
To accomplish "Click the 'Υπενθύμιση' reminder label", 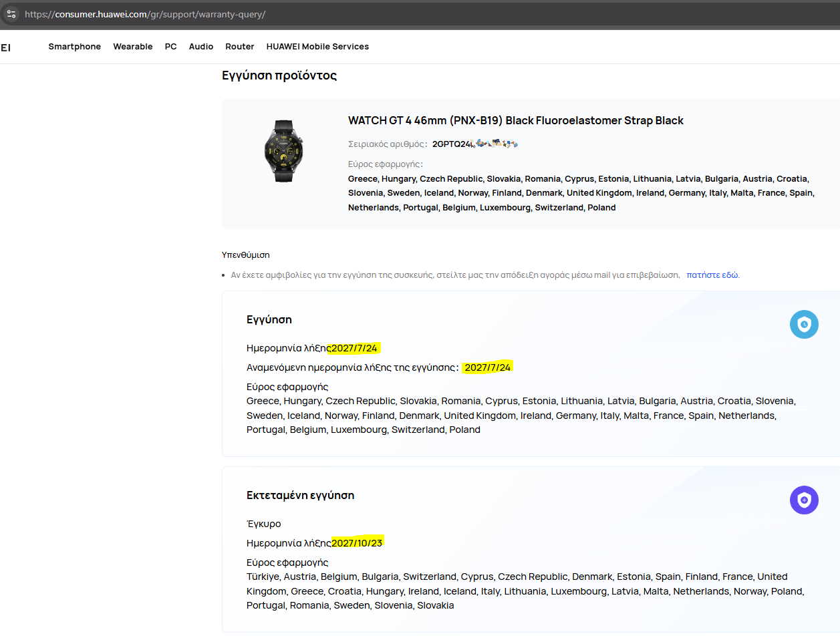I will 246,255.
